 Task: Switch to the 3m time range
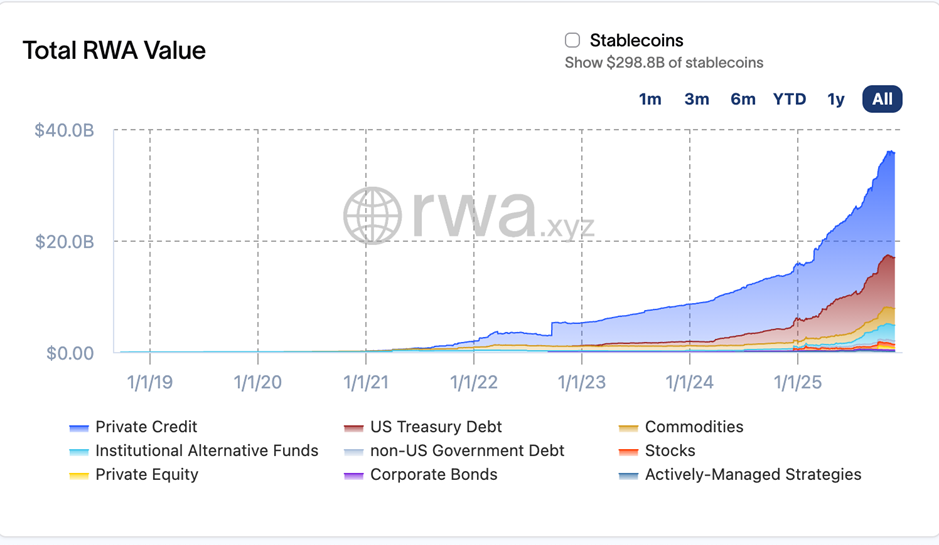click(x=697, y=99)
